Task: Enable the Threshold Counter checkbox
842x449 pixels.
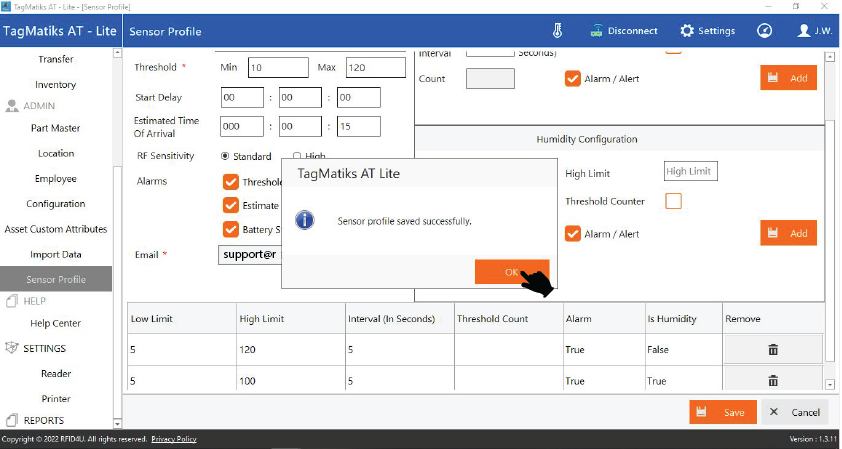Action: (x=673, y=201)
